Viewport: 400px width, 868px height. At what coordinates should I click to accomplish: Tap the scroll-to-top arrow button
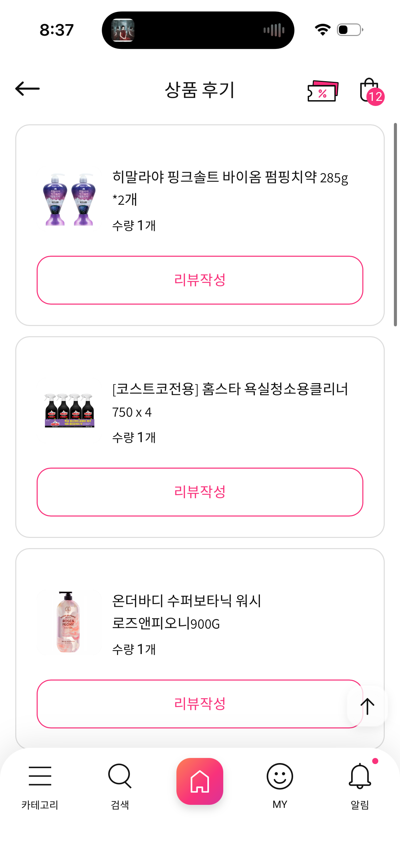tap(367, 706)
